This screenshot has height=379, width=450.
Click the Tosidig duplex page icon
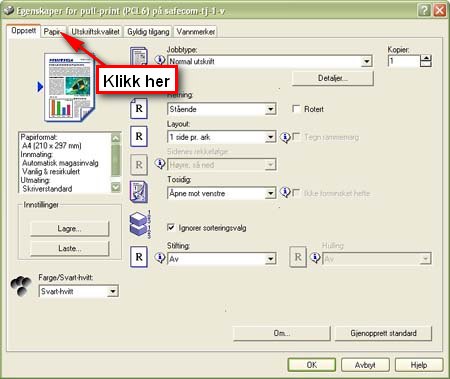click(139, 192)
